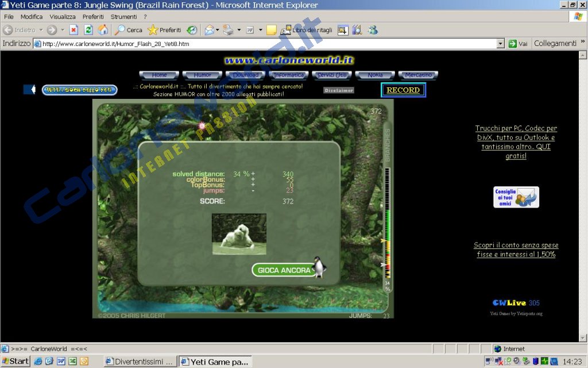Click the blue back arrow icon on page
This screenshot has height=368, width=588.
tap(29, 89)
